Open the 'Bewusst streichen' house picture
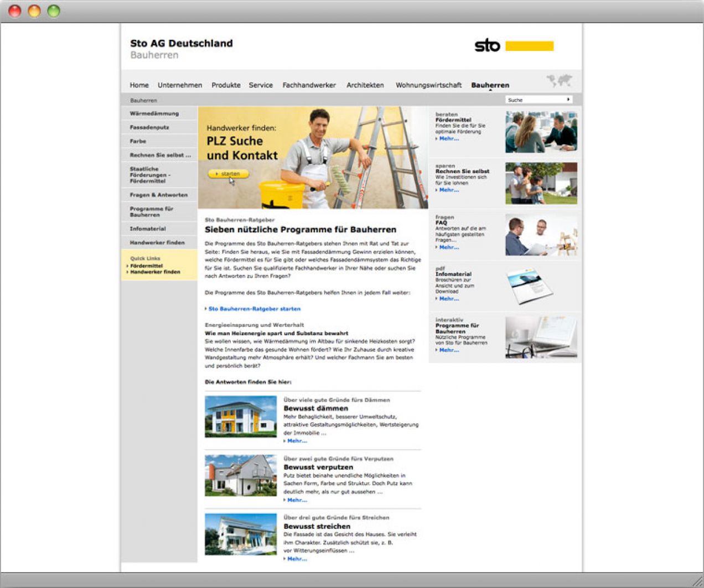The width and height of the screenshot is (704, 588). click(240, 534)
